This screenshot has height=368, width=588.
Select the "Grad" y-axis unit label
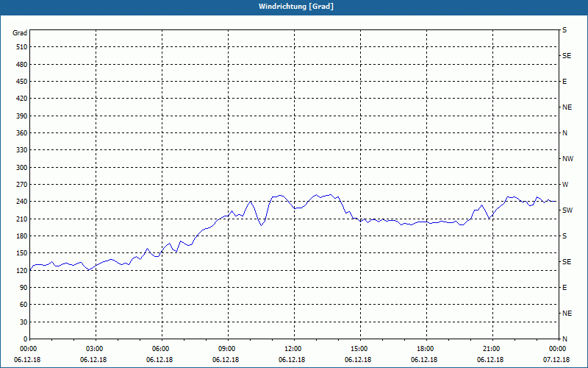pyautogui.click(x=20, y=33)
